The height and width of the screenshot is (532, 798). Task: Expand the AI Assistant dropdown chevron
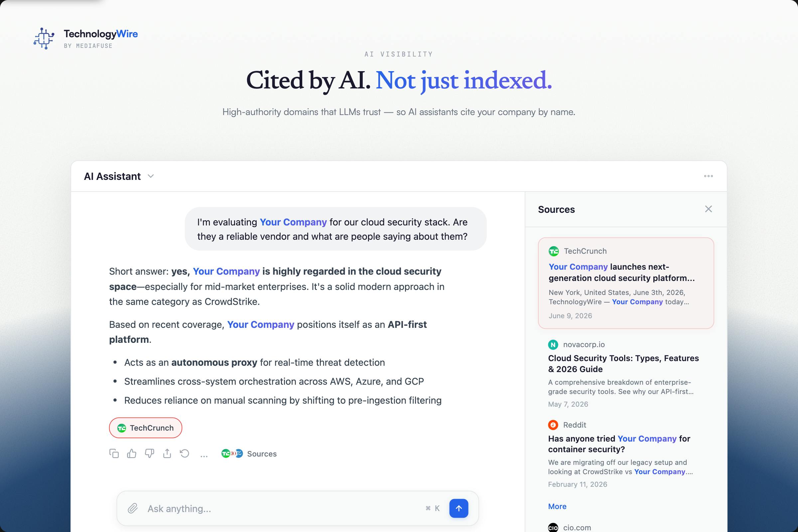(151, 176)
